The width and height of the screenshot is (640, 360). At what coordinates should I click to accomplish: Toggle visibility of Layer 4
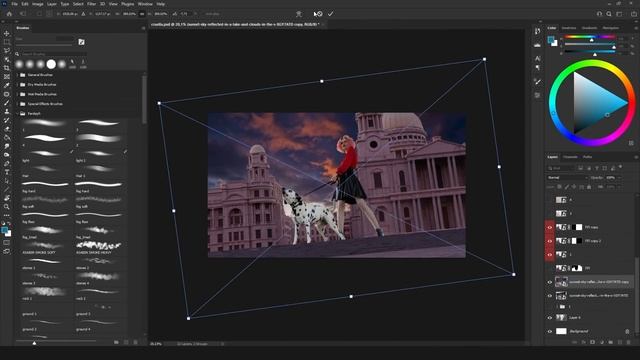click(x=549, y=318)
